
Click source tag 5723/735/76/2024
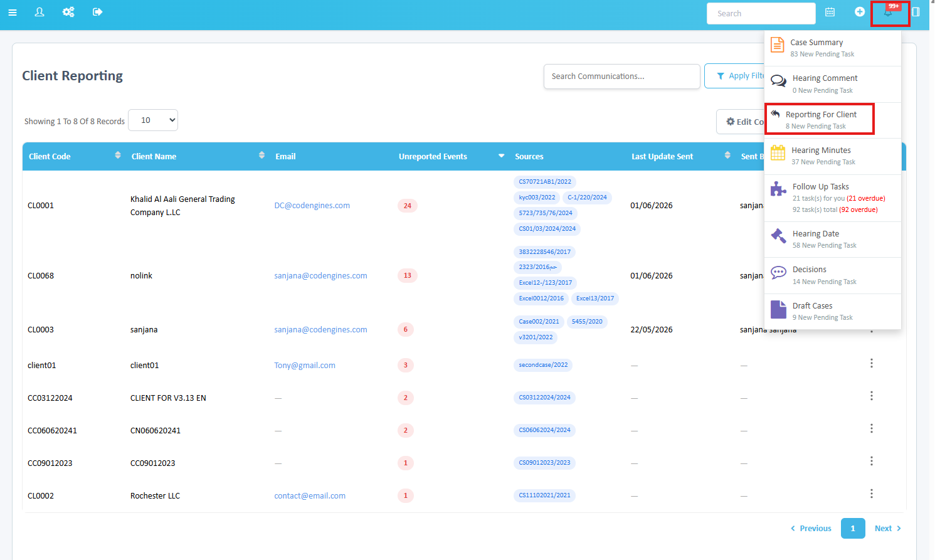[x=546, y=213]
